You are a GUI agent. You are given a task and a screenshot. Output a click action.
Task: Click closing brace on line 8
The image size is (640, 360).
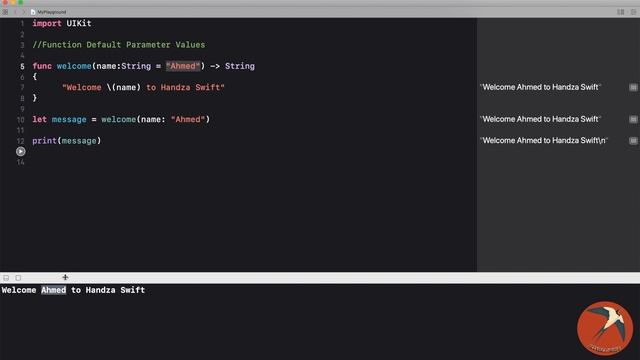[35, 98]
